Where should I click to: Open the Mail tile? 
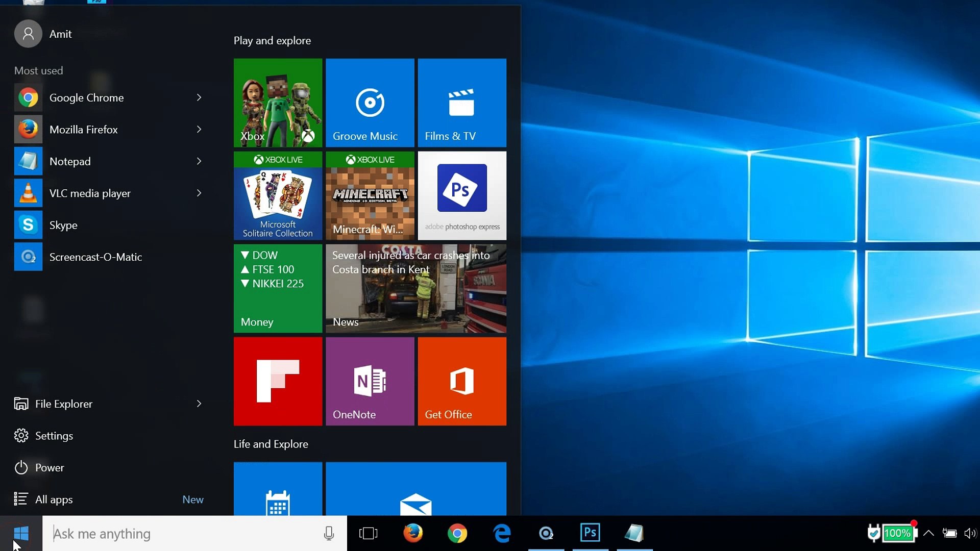(416, 489)
